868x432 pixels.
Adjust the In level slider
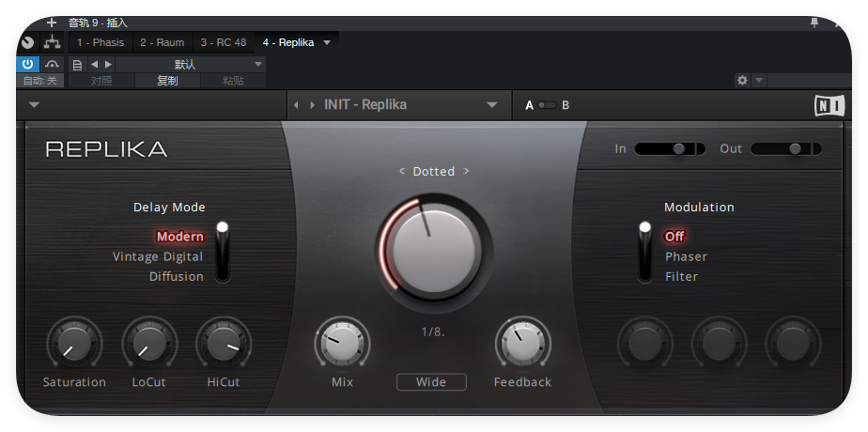tap(670, 148)
